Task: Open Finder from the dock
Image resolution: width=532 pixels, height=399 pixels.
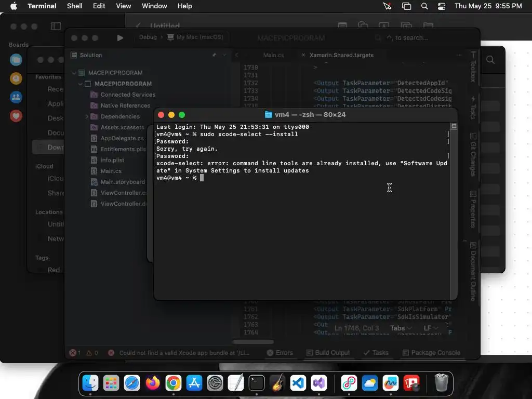Action: pyautogui.click(x=90, y=383)
